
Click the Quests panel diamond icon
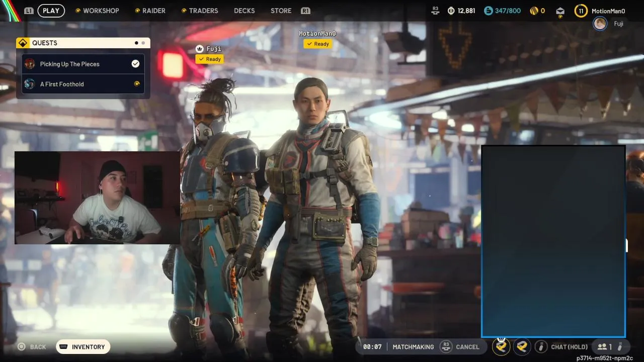click(x=22, y=43)
